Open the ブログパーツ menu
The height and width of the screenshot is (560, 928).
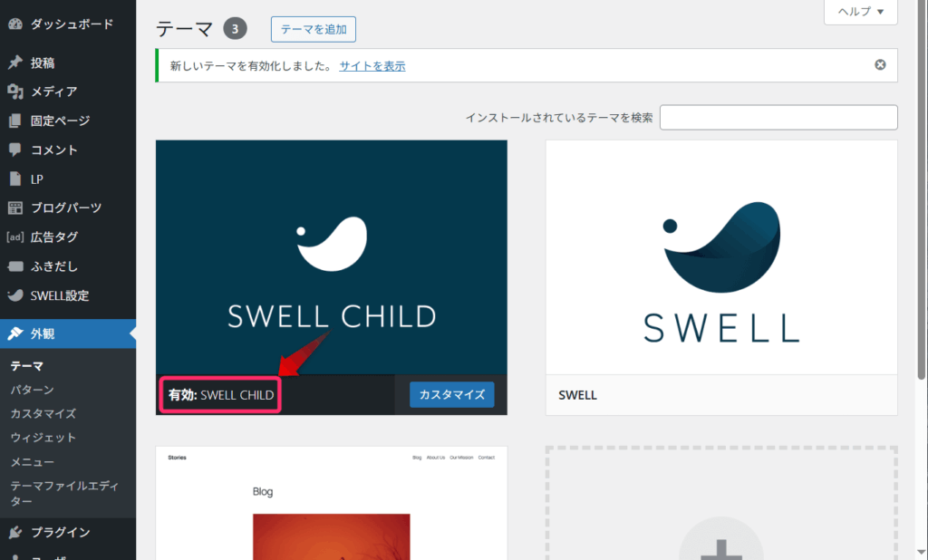(x=68, y=208)
